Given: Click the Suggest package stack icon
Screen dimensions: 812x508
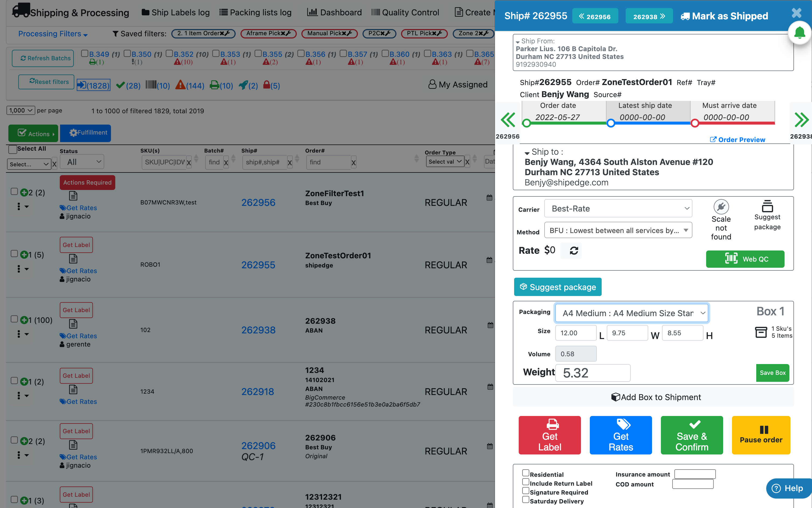Looking at the screenshot, I should pos(767,206).
